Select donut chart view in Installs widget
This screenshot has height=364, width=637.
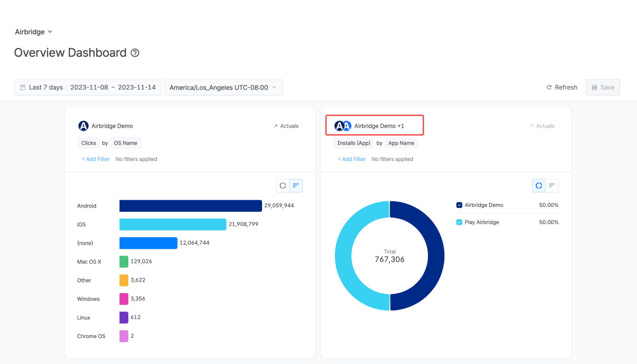click(x=539, y=186)
